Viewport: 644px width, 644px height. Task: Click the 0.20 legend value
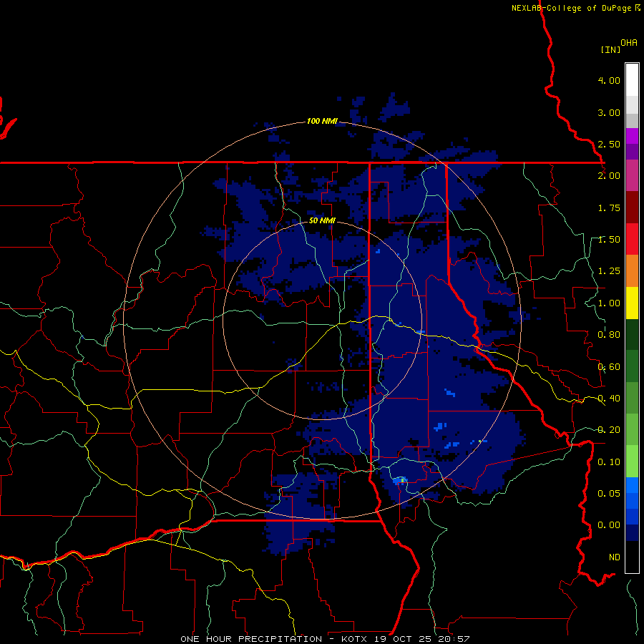[x=609, y=430]
